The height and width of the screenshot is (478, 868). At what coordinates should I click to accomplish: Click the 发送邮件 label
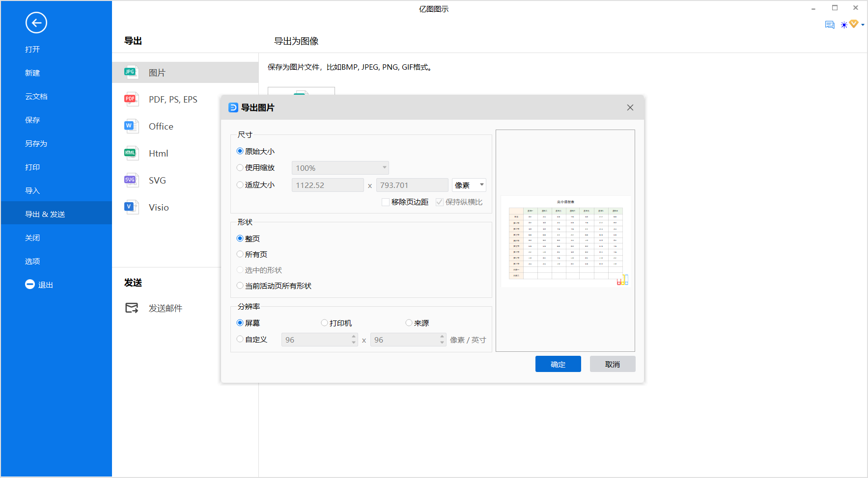[166, 308]
